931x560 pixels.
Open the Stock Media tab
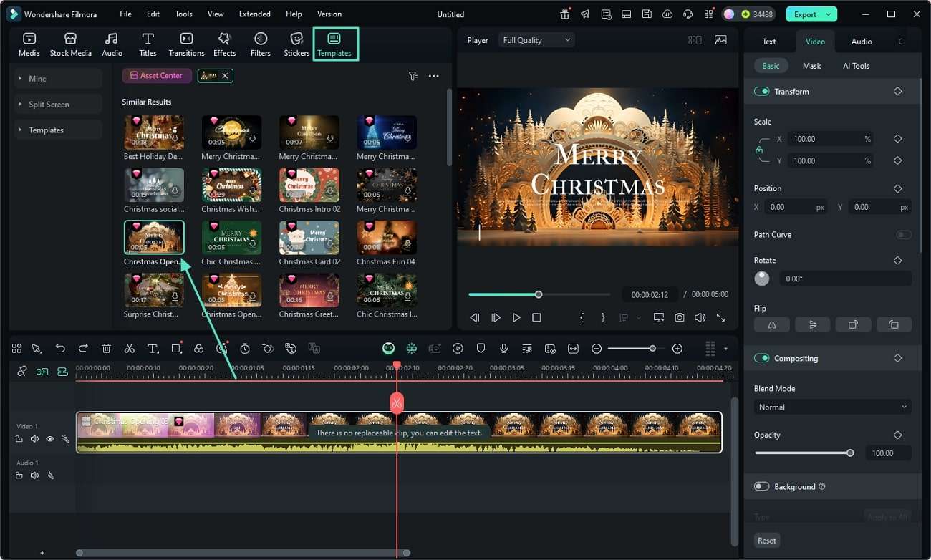point(70,44)
